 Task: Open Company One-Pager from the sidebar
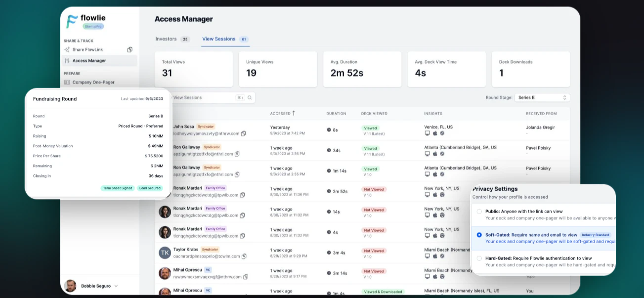pyautogui.click(x=94, y=82)
